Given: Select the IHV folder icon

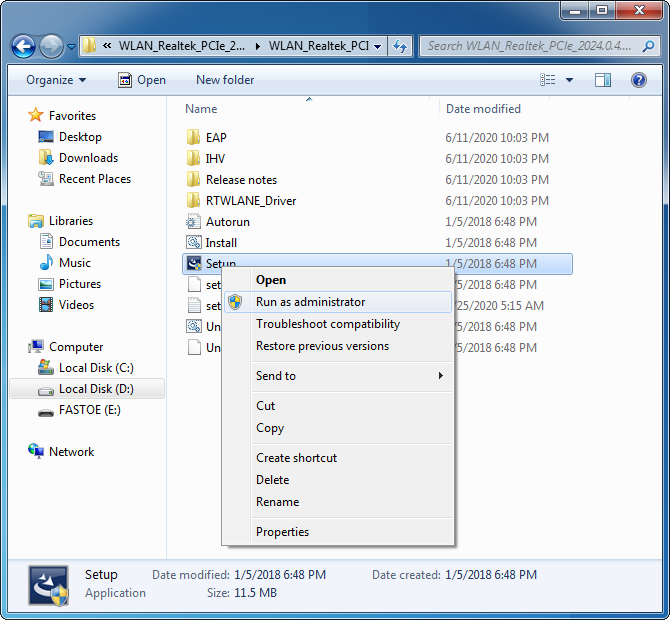Looking at the screenshot, I should pyautogui.click(x=193, y=158).
